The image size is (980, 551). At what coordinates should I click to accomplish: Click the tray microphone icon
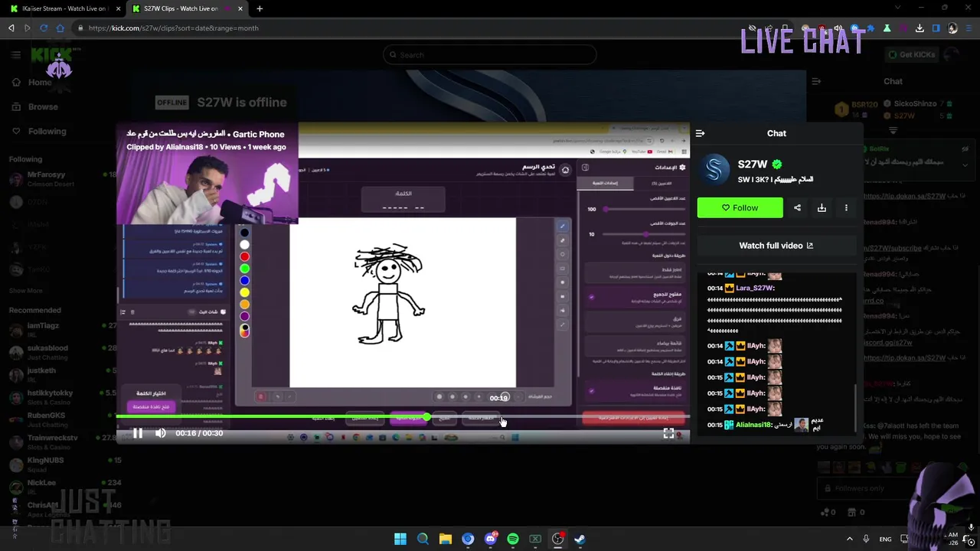coord(866,539)
